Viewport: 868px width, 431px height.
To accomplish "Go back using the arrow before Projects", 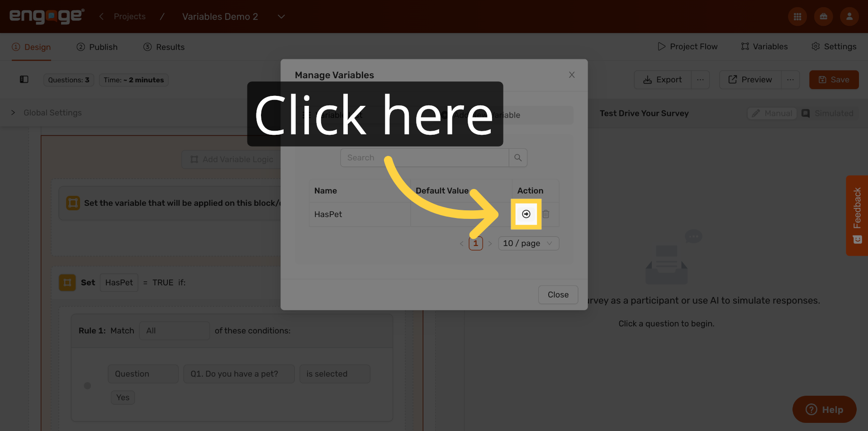I will (101, 17).
